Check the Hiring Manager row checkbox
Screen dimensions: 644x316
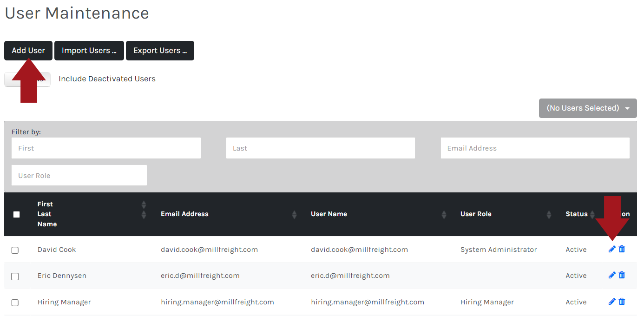click(x=15, y=303)
